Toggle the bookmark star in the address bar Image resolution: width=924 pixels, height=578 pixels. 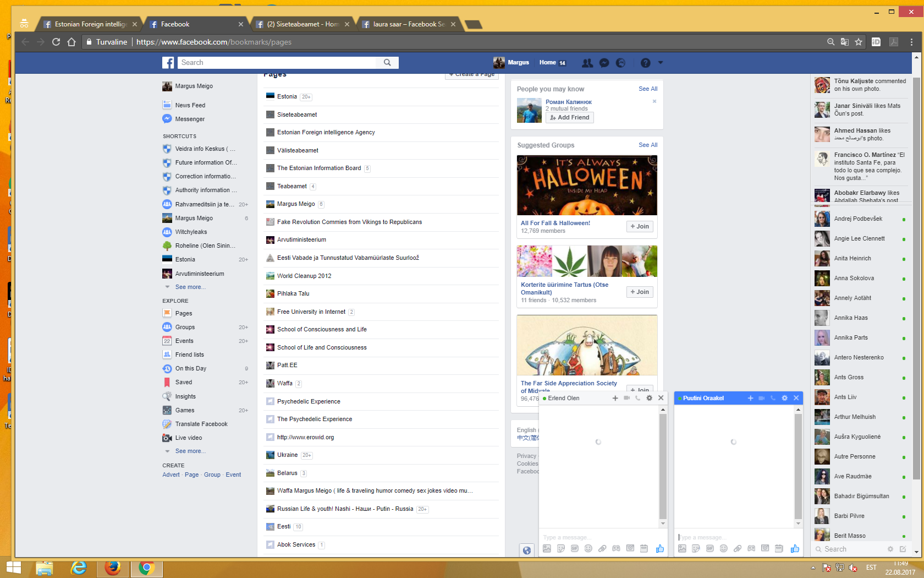pyautogui.click(x=859, y=42)
